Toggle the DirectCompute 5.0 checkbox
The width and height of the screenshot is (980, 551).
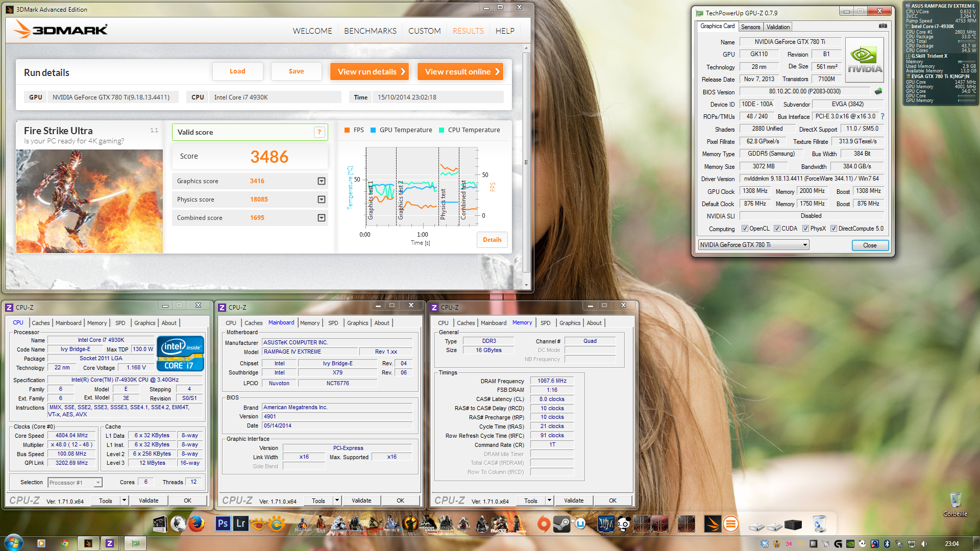834,229
